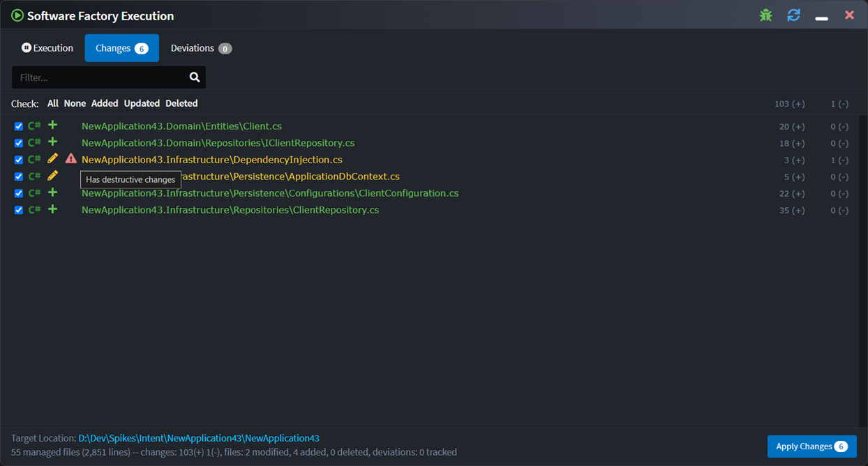Toggle the IClientRepository.cs checkbox
This screenshot has height=466, width=868.
point(19,143)
